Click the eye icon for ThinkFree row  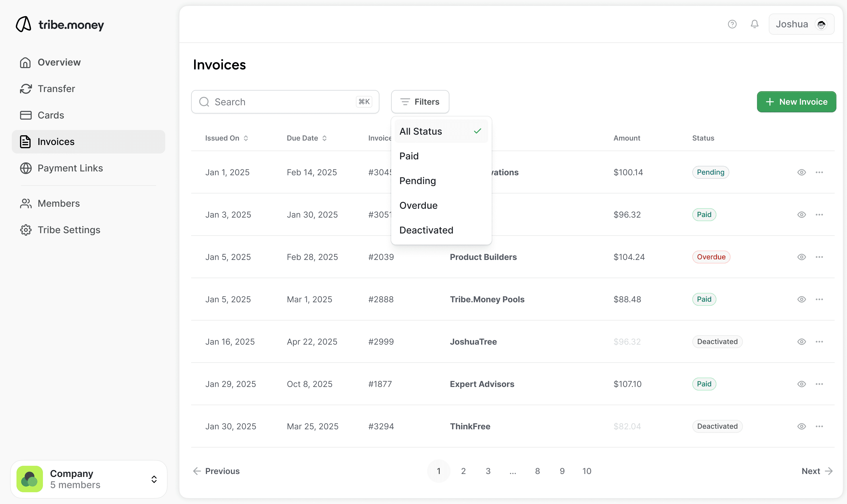801,426
